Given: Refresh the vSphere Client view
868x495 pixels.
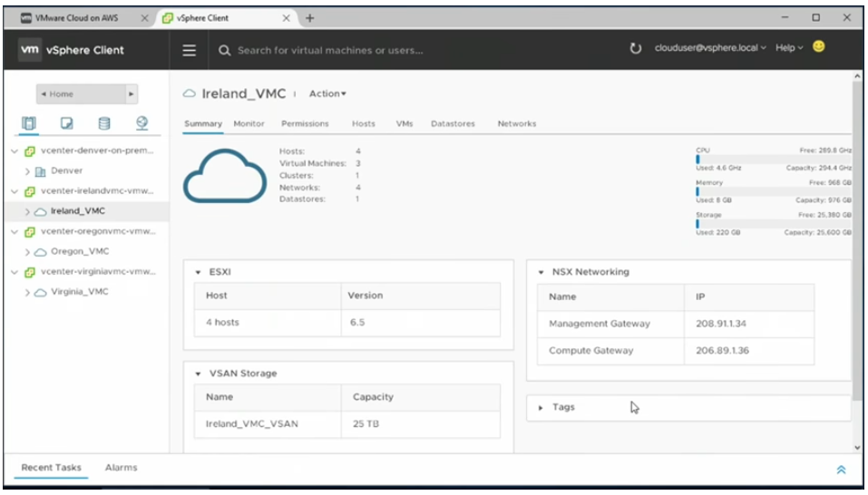Looking at the screenshot, I should tap(636, 48).
